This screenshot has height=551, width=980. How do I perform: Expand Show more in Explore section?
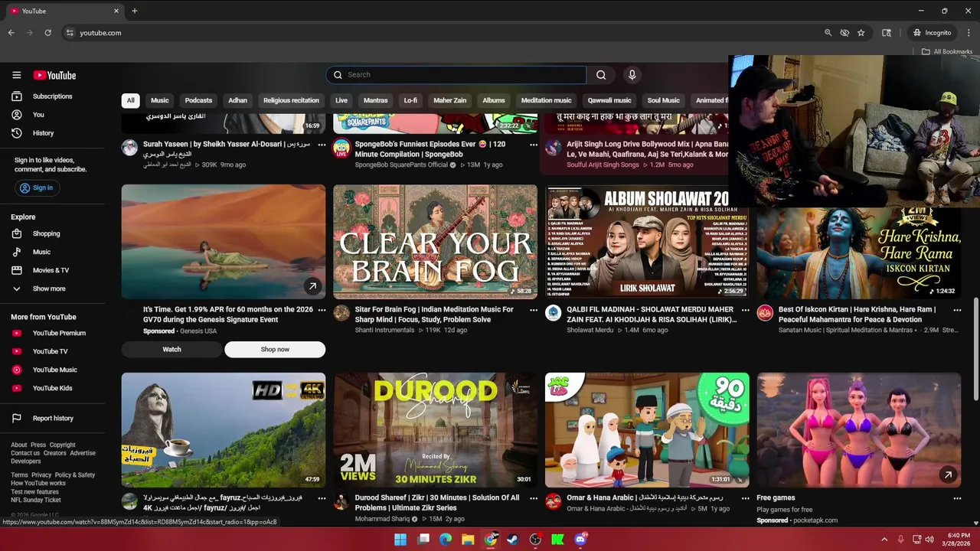[49, 289]
